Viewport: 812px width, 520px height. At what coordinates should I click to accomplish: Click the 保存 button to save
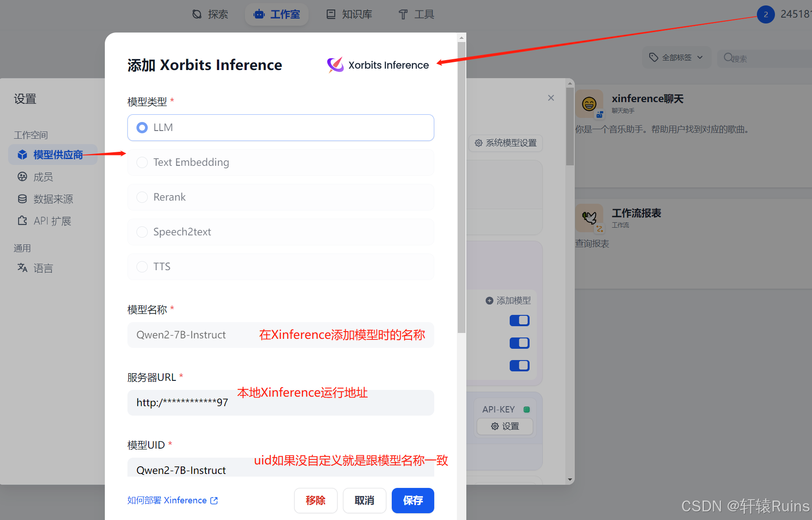tap(412, 501)
